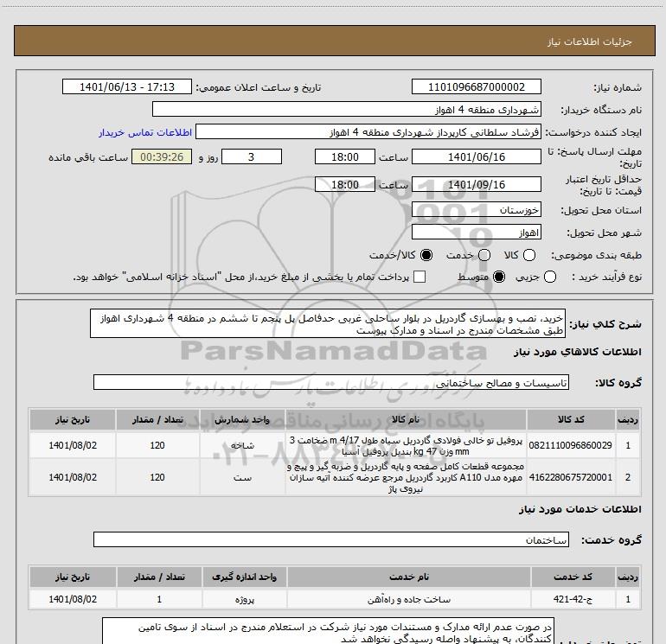
Task: Open the buyer contact information link
Action: (x=145, y=132)
